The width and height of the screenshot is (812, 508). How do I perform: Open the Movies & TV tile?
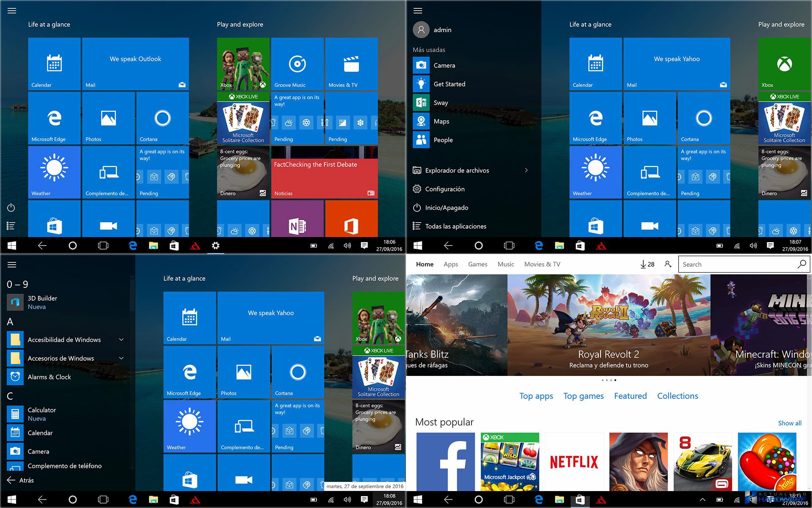[x=351, y=64]
